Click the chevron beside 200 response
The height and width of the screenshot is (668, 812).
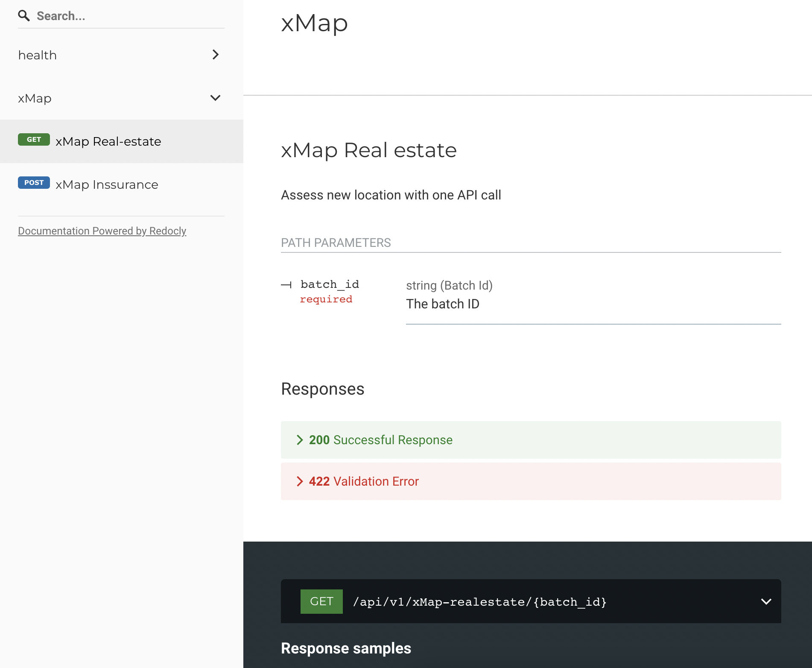pyautogui.click(x=300, y=440)
